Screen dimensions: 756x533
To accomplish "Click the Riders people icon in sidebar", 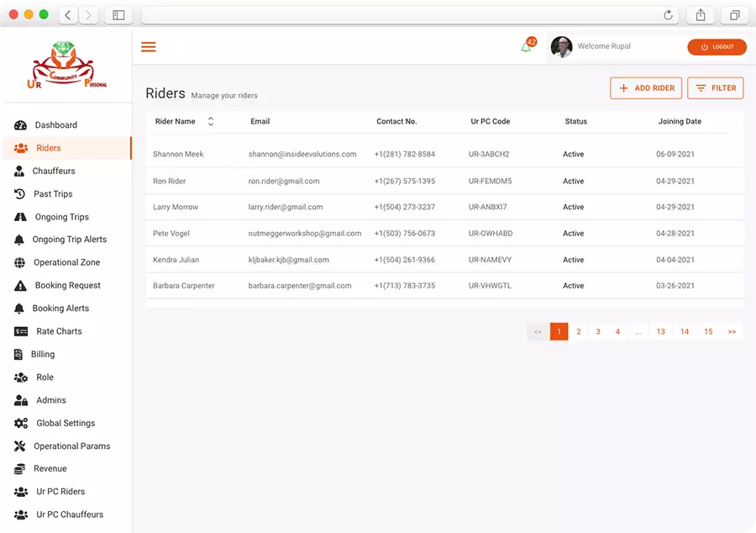I will 21,148.
